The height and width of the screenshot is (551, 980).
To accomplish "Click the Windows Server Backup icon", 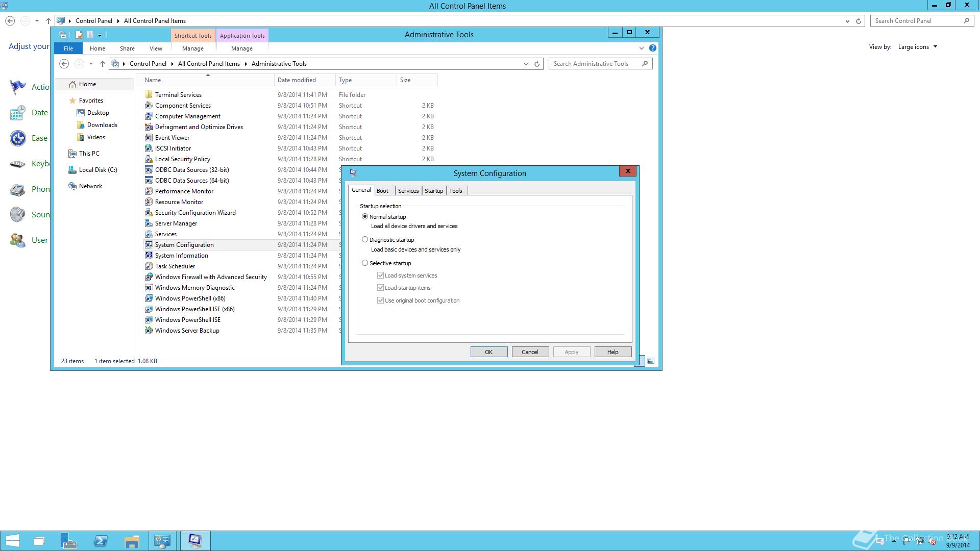I will (x=149, y=331).
